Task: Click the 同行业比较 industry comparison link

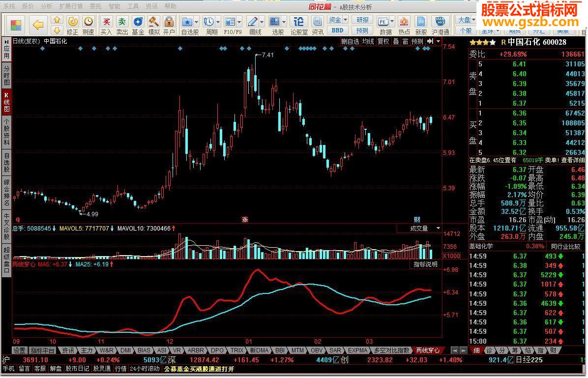Action: pyautogui.click(x=565, y=246)
